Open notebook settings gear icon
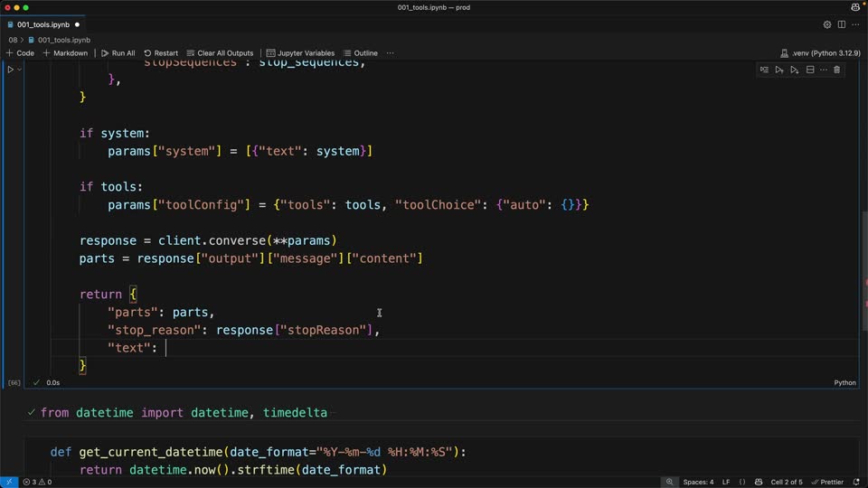Image resolution: width=868 pixels, height=488 pixels. click(827, 24)
